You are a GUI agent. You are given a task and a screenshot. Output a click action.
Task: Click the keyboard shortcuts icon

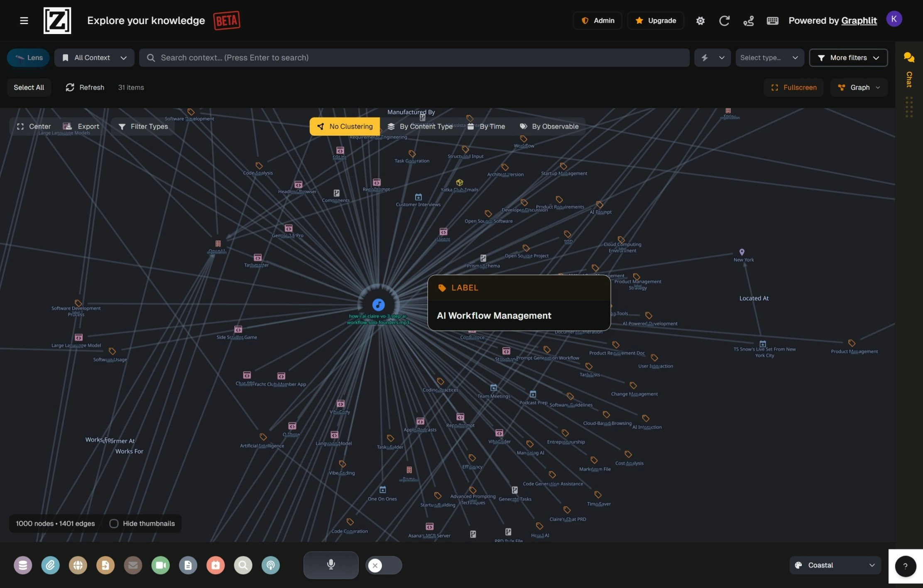772,21
